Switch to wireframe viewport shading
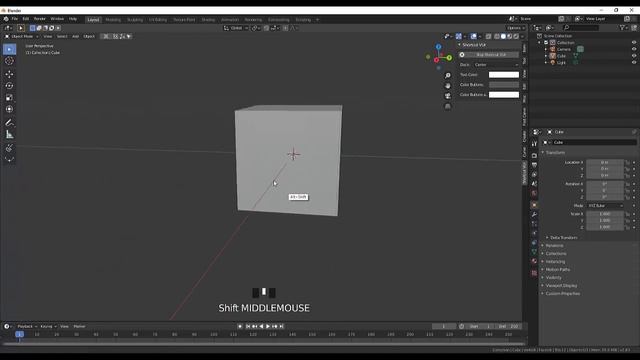 (x=497, y=36)
